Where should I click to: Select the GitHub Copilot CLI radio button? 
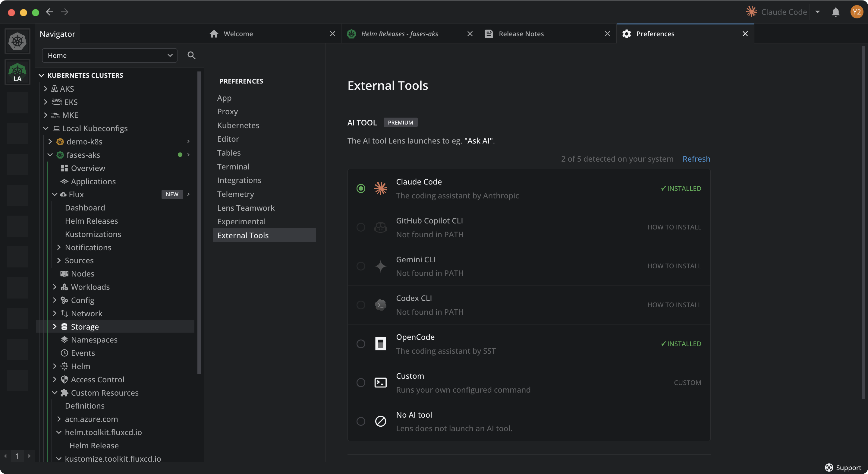click(360, 227)
